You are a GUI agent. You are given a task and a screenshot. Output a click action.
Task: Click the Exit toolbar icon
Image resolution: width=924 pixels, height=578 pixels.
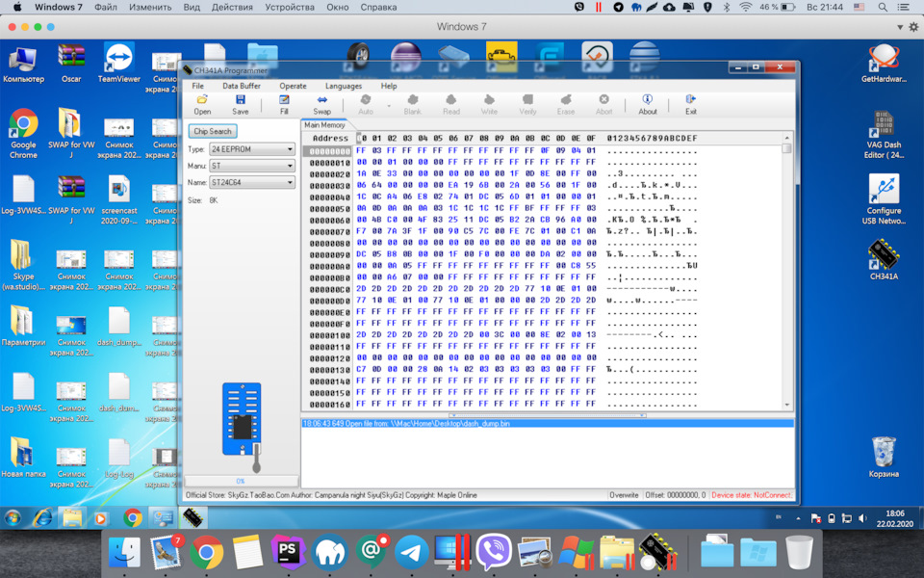pos(691,104)
